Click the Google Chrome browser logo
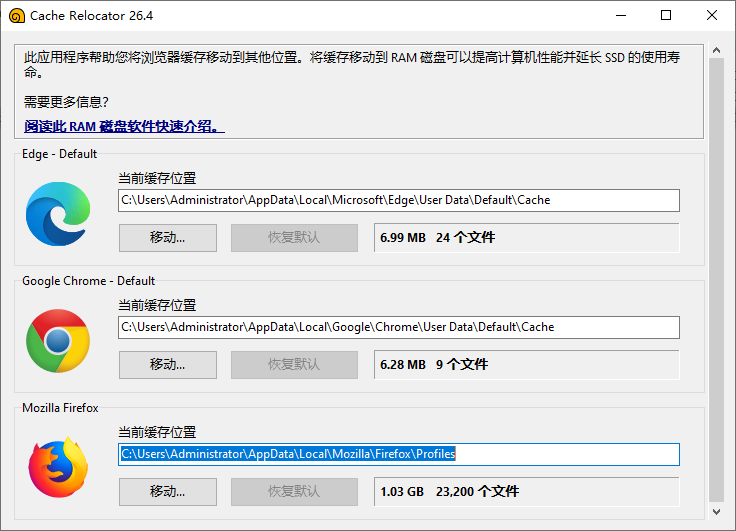 57,341
